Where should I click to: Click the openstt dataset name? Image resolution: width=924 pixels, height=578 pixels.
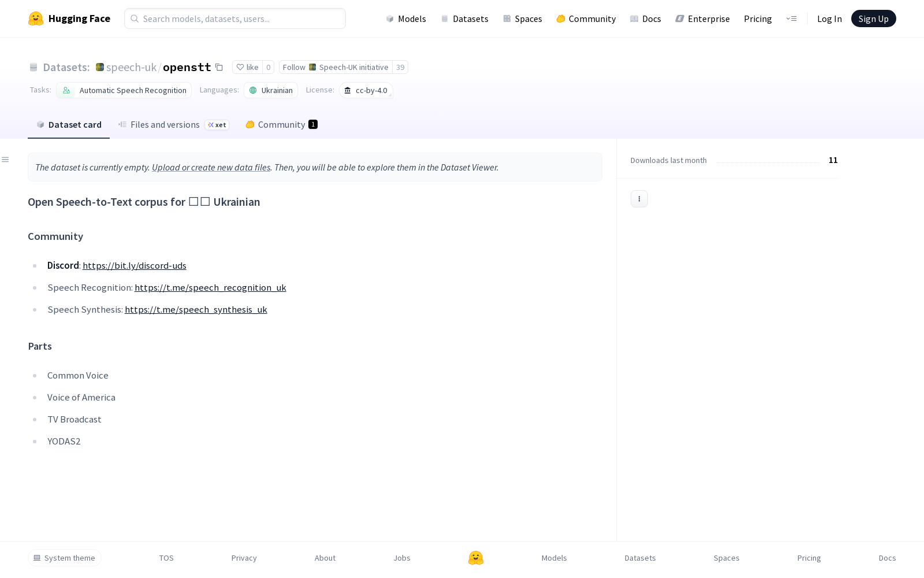tap(187, 67)
